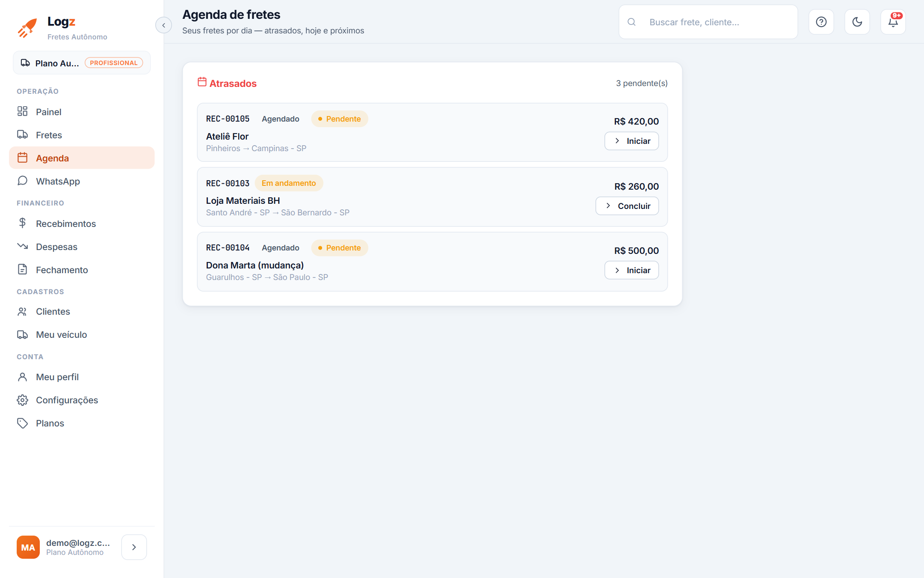Expand the account menu arrow beside demo@logz

pos(134,547)
